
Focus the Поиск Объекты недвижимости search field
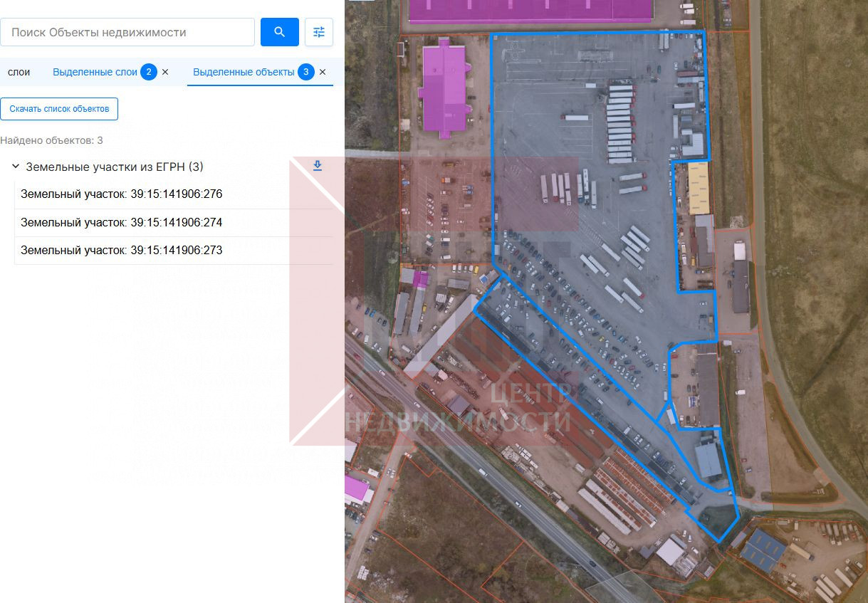pos(128,32)
